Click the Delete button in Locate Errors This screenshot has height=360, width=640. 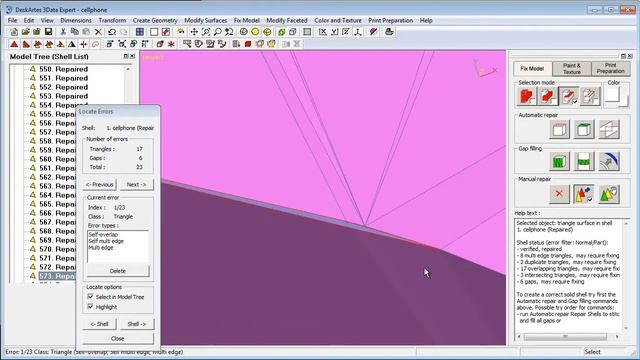point(118,271)
